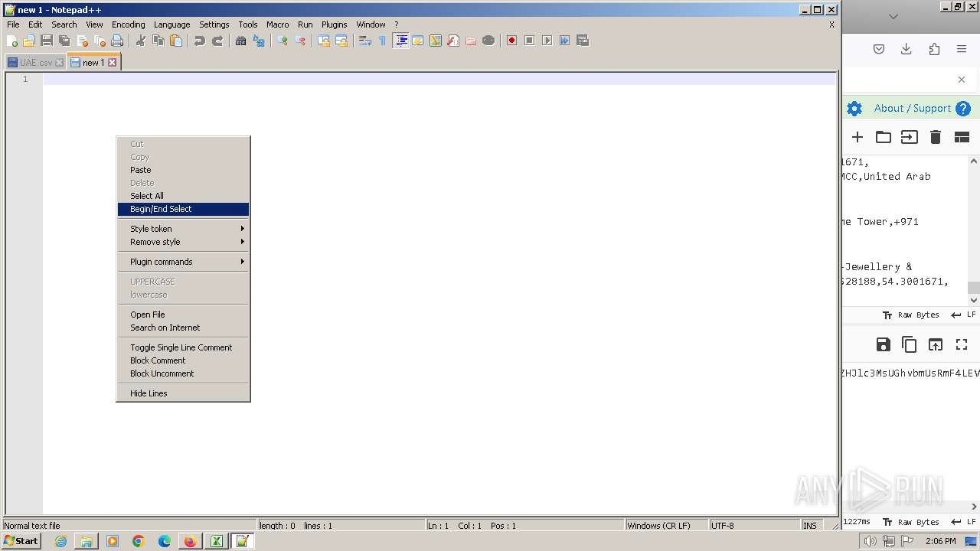Click the Open file toolbar icon
The height and width of the screenshot is (551, 980).
tap(29, 41)
